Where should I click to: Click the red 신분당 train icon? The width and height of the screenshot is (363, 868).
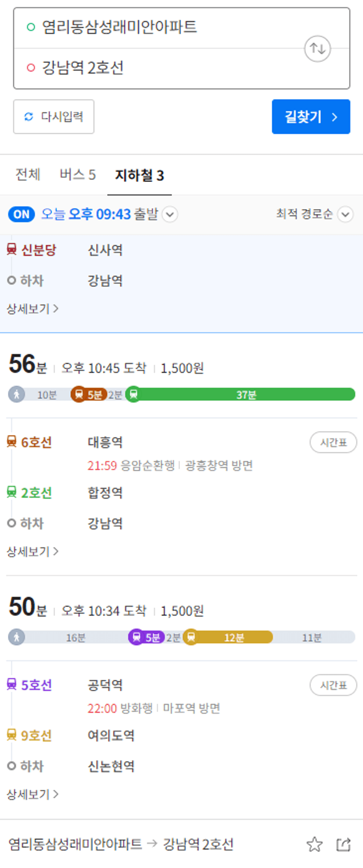click(x=11, y=249)
